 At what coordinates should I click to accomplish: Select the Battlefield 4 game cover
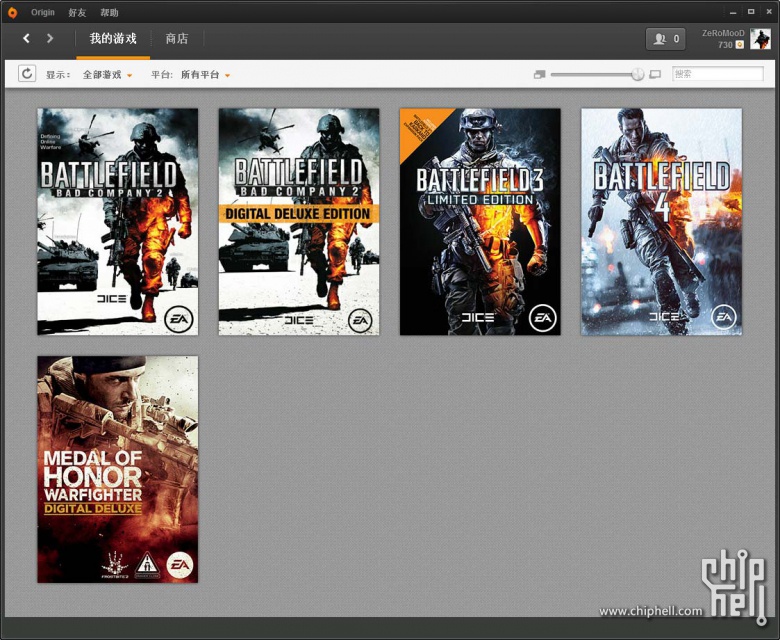[662, 222]
